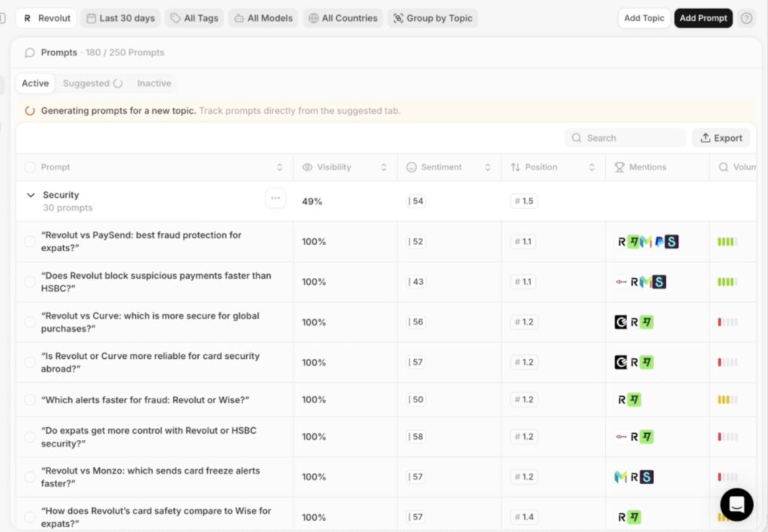Click Monzo logo in suspicious payments row
This screenshot has width=768, height=532.
pyautogui.click(x=646, y=282)
